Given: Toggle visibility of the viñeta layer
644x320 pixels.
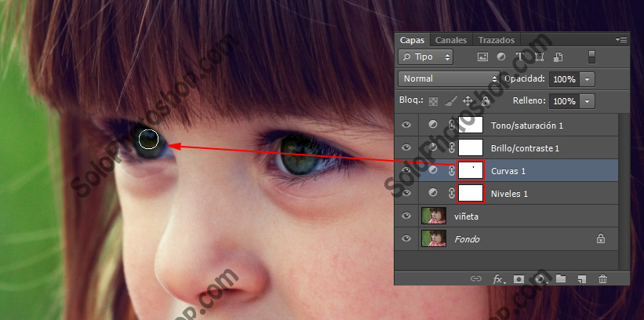Looking at the screenshot, I should (x=406, y=216).
